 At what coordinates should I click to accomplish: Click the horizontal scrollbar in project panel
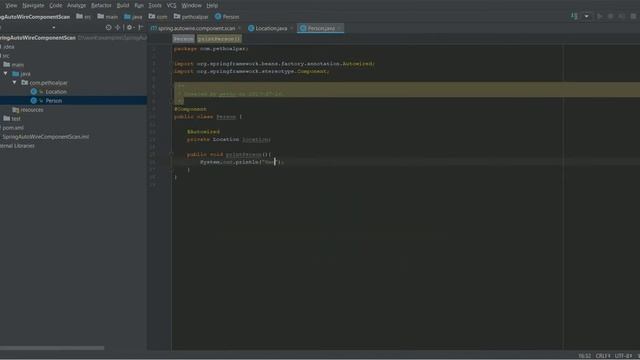tap(52, 348)
